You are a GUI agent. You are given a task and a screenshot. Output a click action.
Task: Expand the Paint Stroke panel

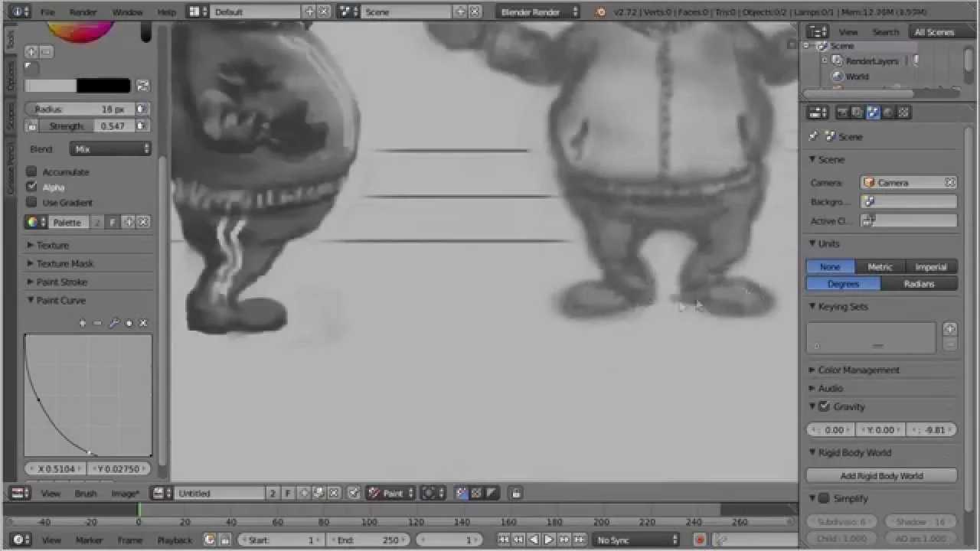coord(61,282)
